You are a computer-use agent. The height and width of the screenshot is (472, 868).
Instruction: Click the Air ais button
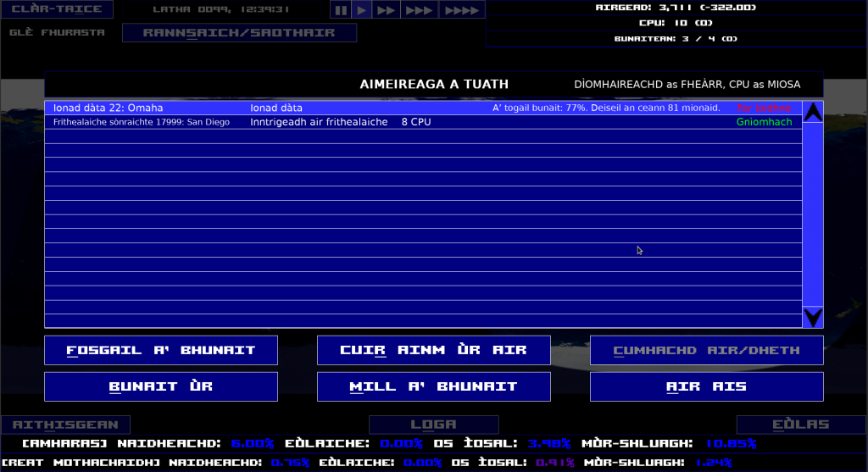coord(706,386)
